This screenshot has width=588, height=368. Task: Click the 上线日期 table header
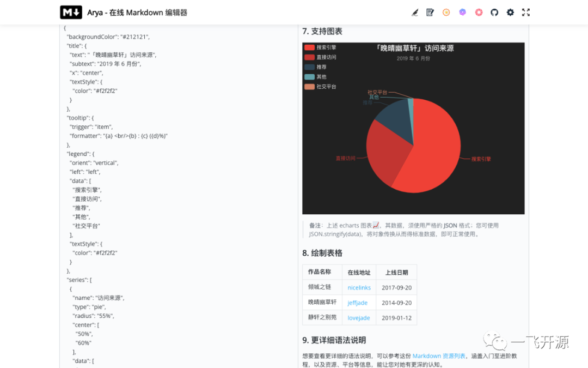pos(396,273)
